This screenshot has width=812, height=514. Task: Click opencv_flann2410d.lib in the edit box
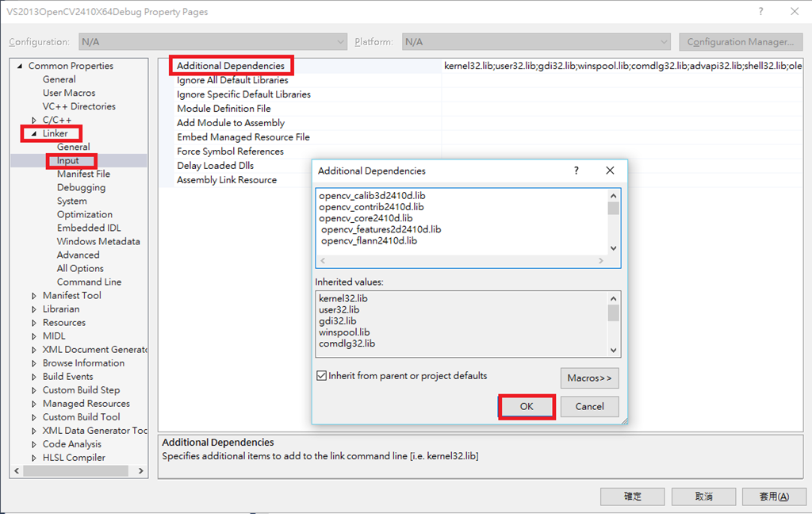coord(370,241)
